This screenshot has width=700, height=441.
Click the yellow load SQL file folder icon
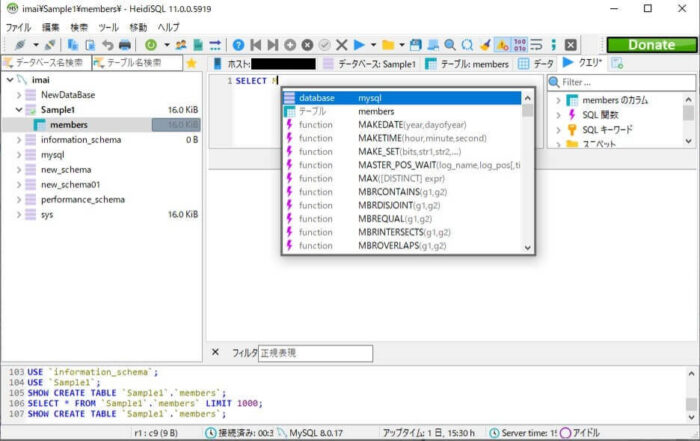(388, 45)
